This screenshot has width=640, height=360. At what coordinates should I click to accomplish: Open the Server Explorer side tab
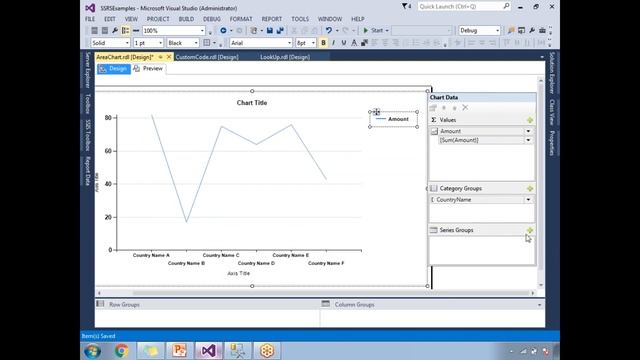point(87,70)
